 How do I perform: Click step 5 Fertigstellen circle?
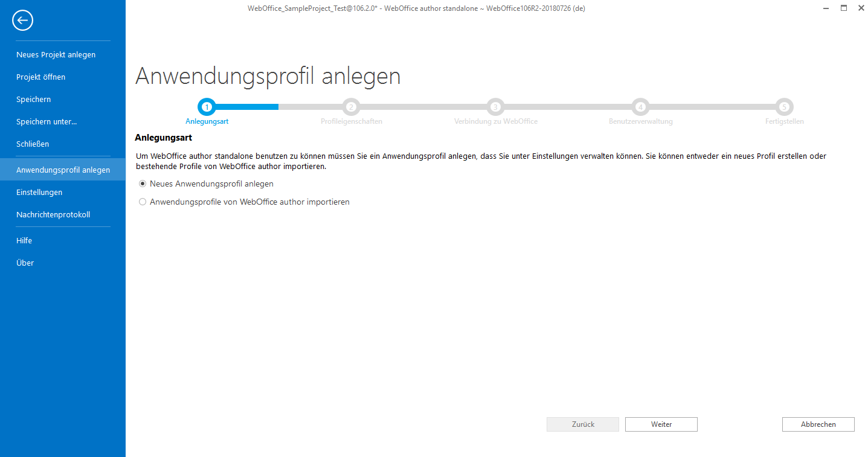784,107
